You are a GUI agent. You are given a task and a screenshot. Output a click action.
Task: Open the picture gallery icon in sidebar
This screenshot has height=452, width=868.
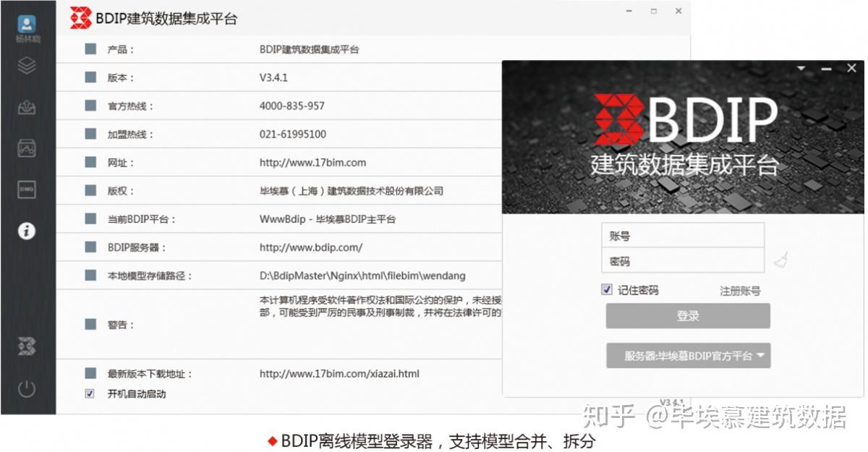(x=27, y=148)
